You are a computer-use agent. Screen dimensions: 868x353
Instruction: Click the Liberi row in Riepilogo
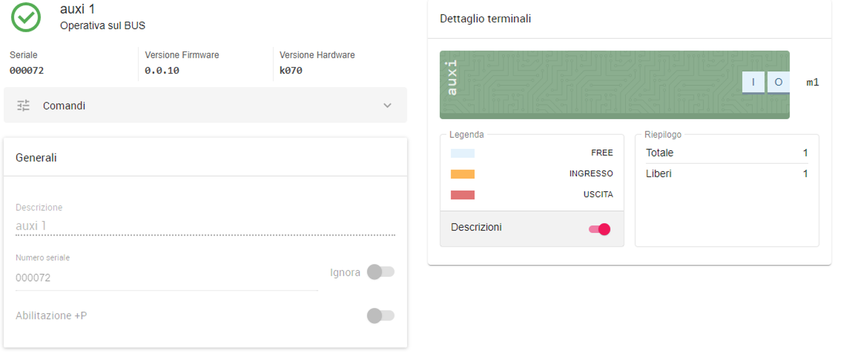[726, 174]
